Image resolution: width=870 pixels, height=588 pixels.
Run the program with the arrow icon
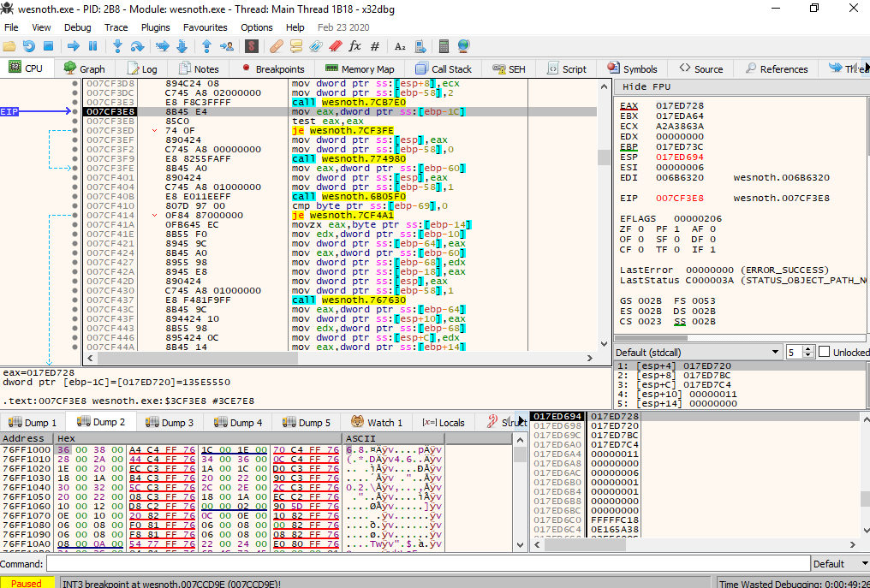coord(74,46)
